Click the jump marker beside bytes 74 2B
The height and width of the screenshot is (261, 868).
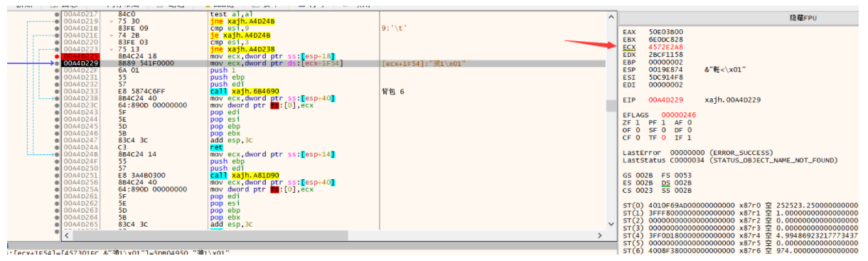pyautogui.click(x=111, y=35)
